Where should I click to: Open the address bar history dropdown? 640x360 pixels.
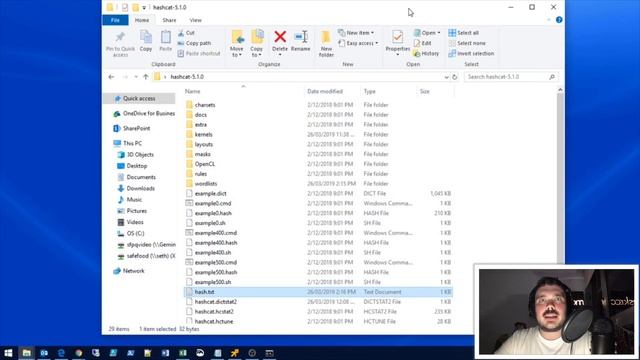click(446, 77)
